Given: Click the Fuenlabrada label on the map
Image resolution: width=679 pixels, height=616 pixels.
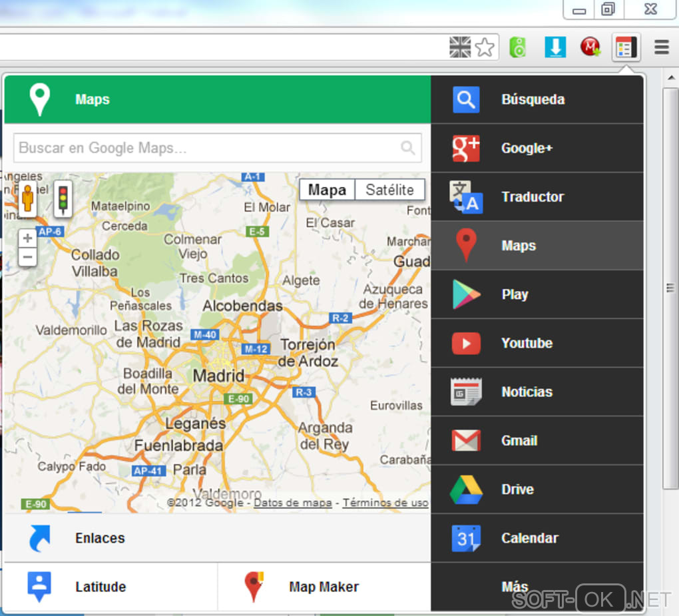Looking at the screenshot, I should point(178,446).
